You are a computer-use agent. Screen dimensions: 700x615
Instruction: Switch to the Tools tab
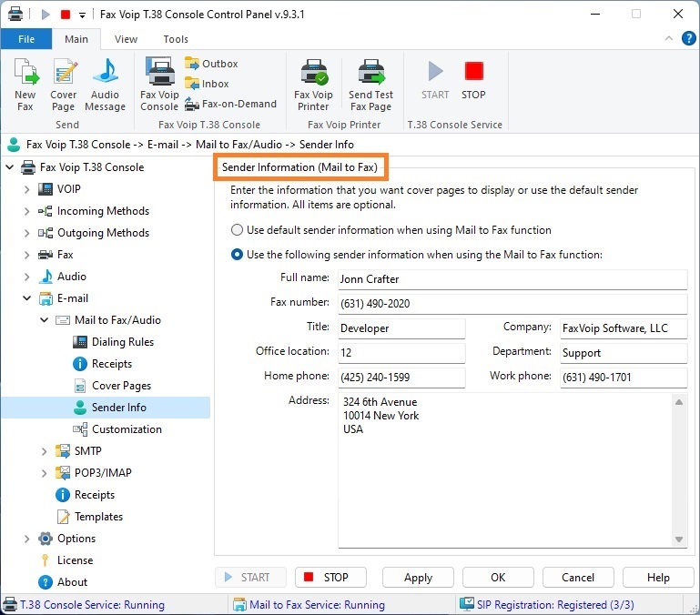[x=176, y=39]
